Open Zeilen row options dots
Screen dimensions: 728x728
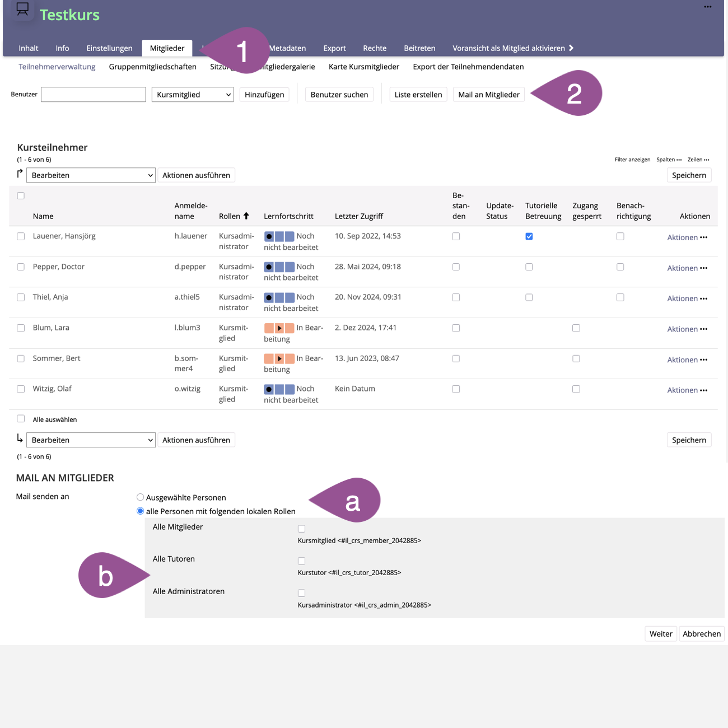pos(707,160)
